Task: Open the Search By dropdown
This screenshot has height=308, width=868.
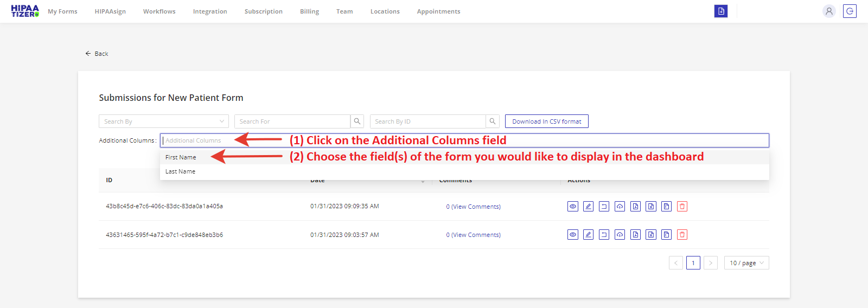Action: pos(163,121)
